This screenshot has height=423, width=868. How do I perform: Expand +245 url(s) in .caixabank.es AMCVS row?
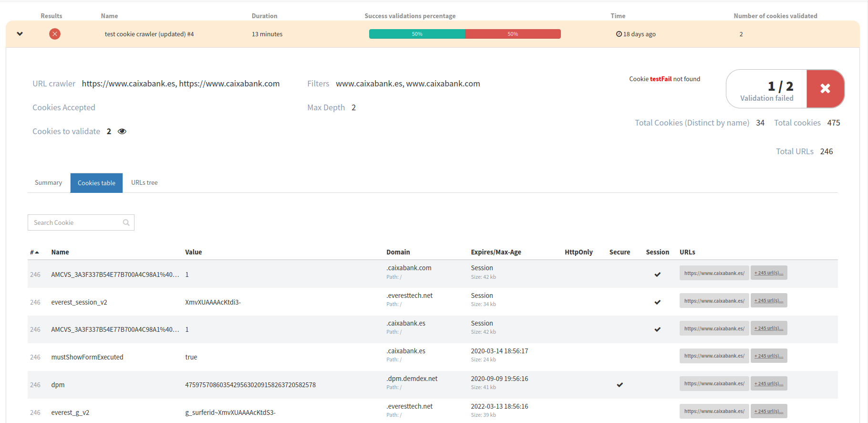(769, 328)
